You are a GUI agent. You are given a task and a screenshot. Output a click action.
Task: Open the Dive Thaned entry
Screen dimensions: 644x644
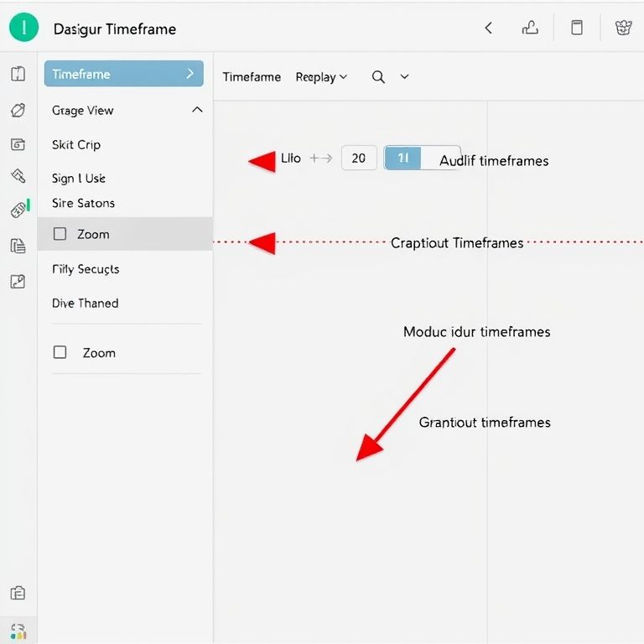(86, 304)
